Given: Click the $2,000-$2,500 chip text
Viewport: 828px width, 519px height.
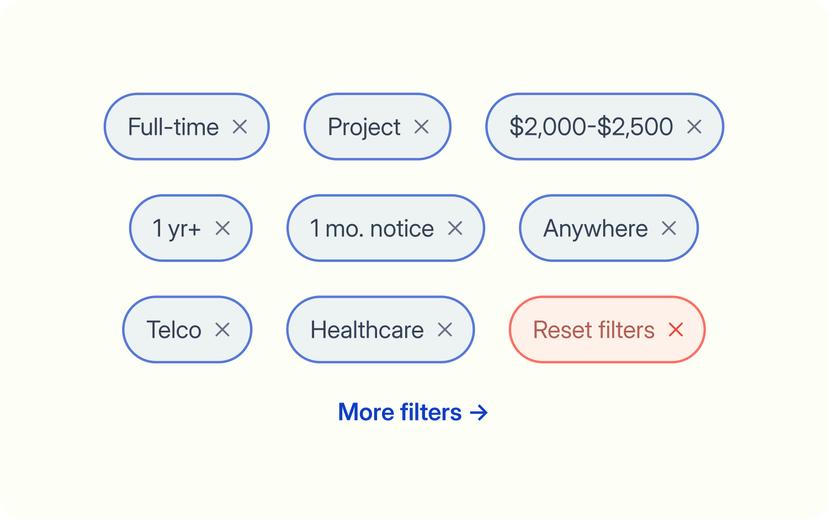Looking at the screenshot, I should pos(591,127).
